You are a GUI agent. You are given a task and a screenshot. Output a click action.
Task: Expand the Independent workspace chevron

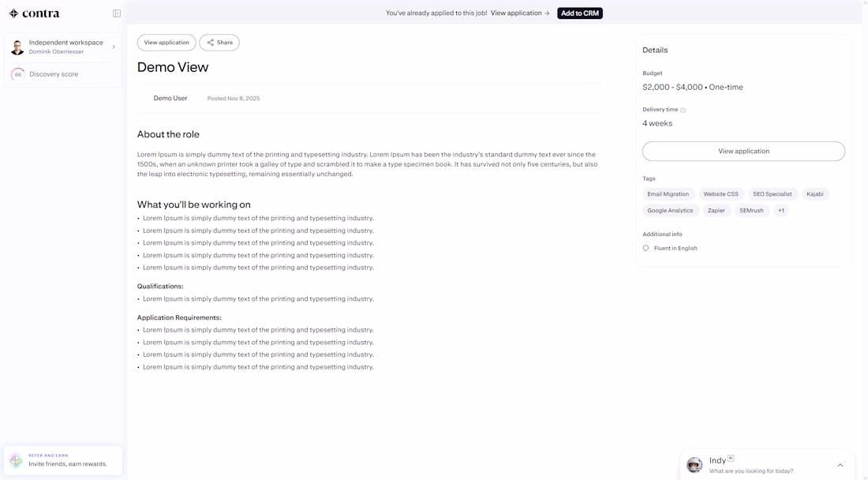click(x=114, y=47)
